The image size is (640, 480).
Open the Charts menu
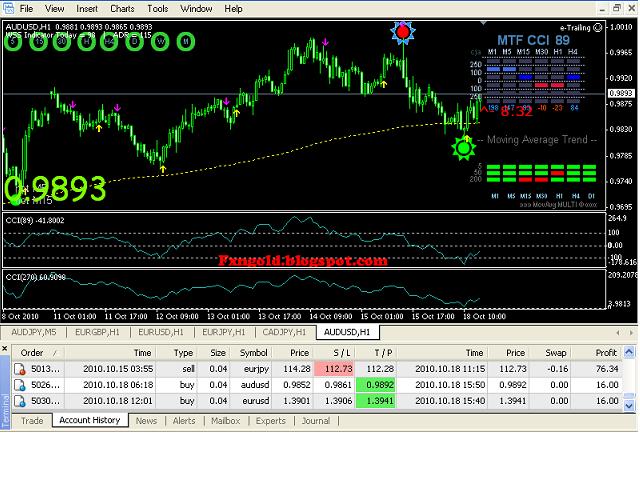(122, 9)
